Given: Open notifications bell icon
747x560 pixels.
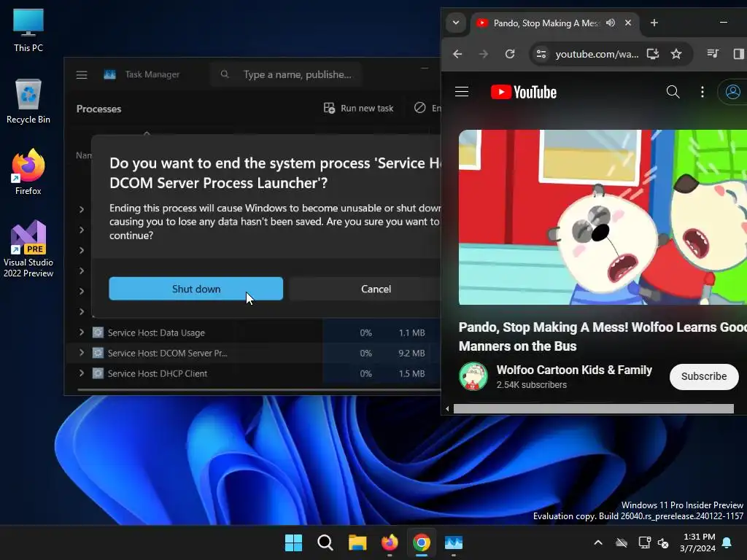Looking at the screenshot, I should 727,542.
